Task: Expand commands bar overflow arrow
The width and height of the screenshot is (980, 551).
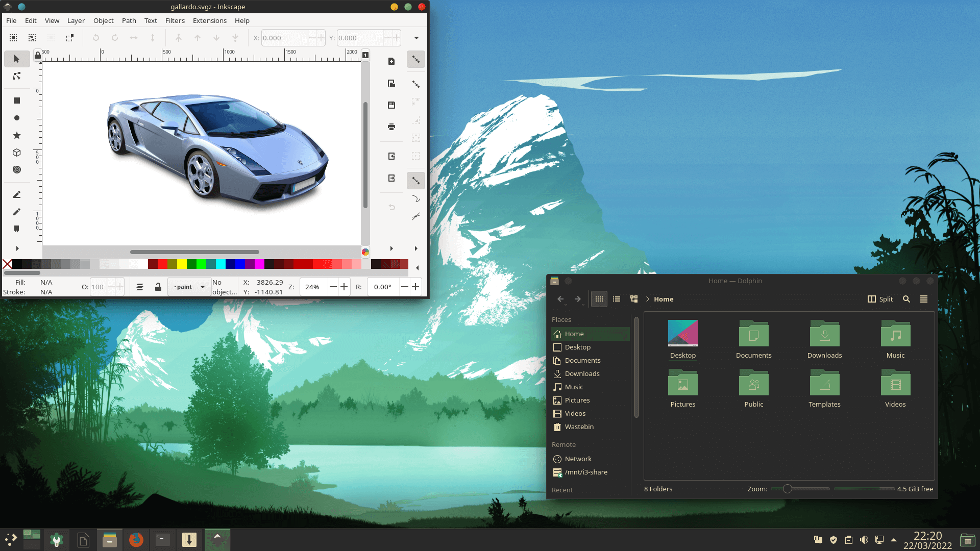Action: [391, 248]
